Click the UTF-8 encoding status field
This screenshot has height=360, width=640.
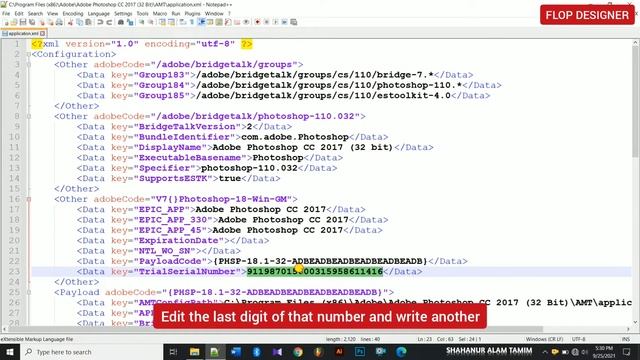point(578,339)
